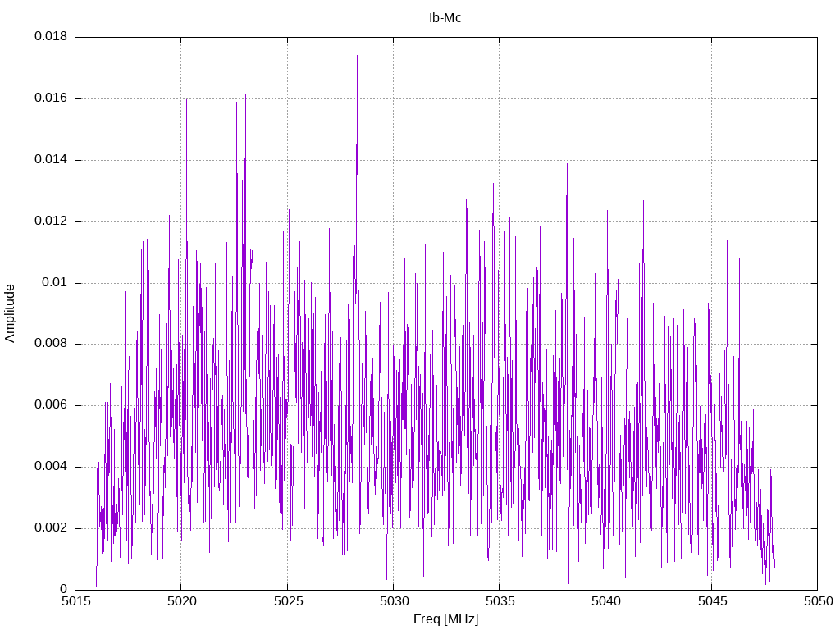
Task: Click the x-axis tick label 5040
Action: tap(606, 601)
